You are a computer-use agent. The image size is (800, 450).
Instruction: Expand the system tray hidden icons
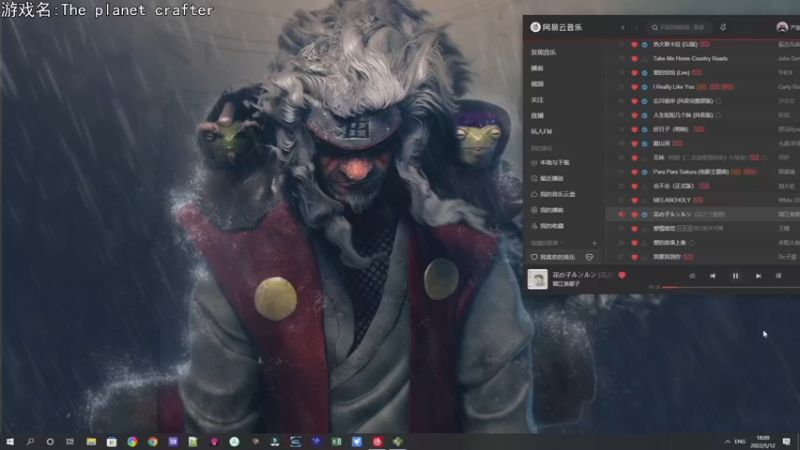pyautogui.click(x=727, y=442)
